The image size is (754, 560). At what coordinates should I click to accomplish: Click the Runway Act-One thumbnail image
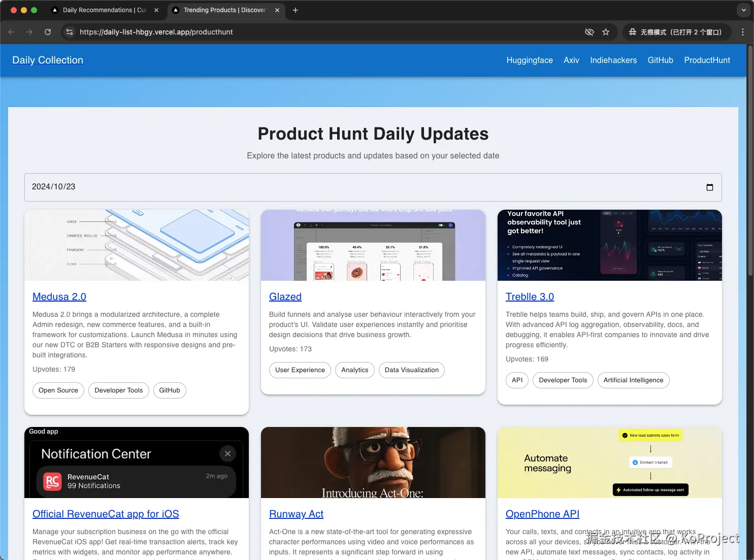click(x=373, y=463)
